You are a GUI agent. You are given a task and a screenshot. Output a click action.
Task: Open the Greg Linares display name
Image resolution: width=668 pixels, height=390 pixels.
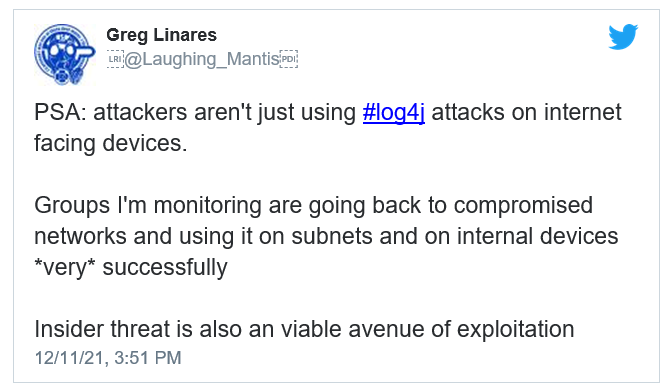161,35
